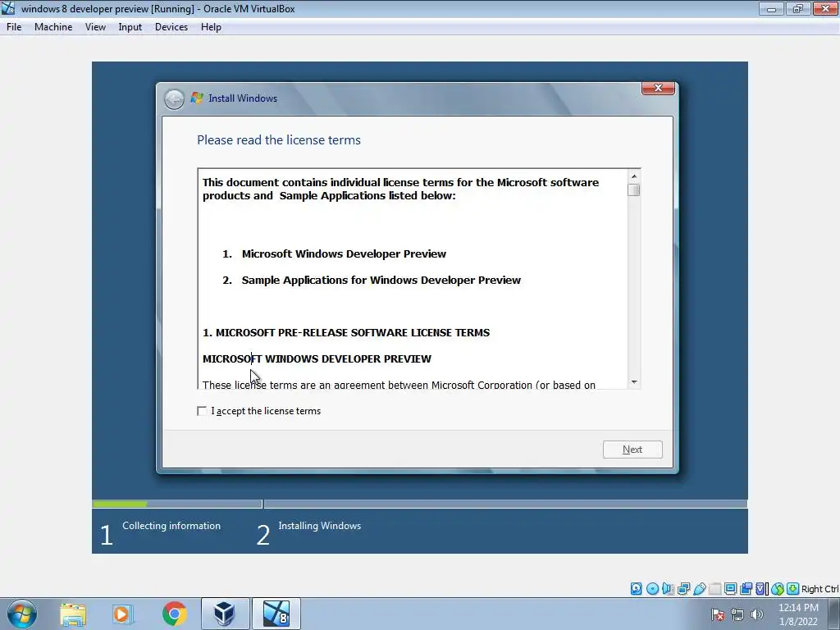Click the Windows flag icon beside Install Windows

point(197,98)
